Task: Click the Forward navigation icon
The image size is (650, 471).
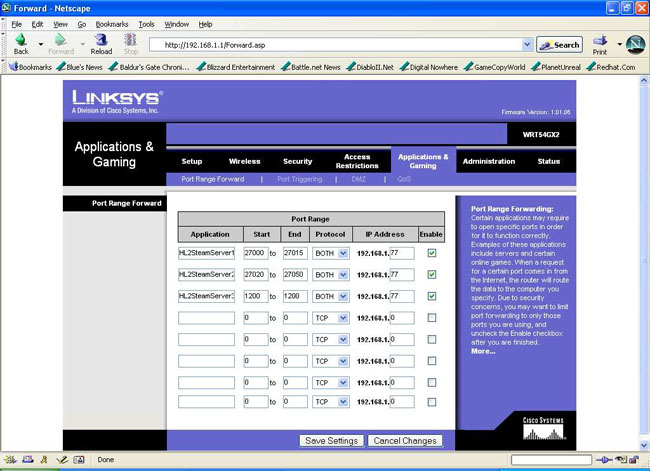Action: click(61, 40)
